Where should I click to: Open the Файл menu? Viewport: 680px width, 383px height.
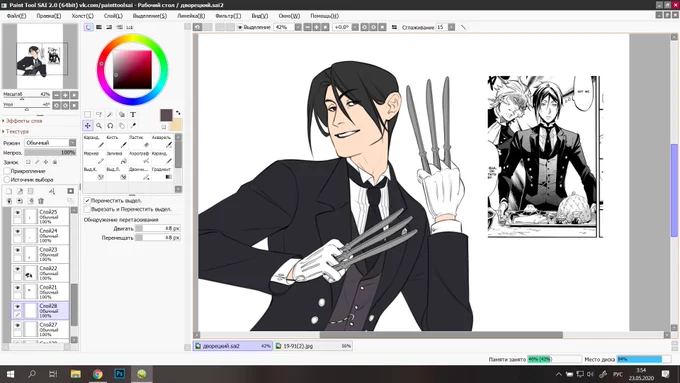(16, 16)
